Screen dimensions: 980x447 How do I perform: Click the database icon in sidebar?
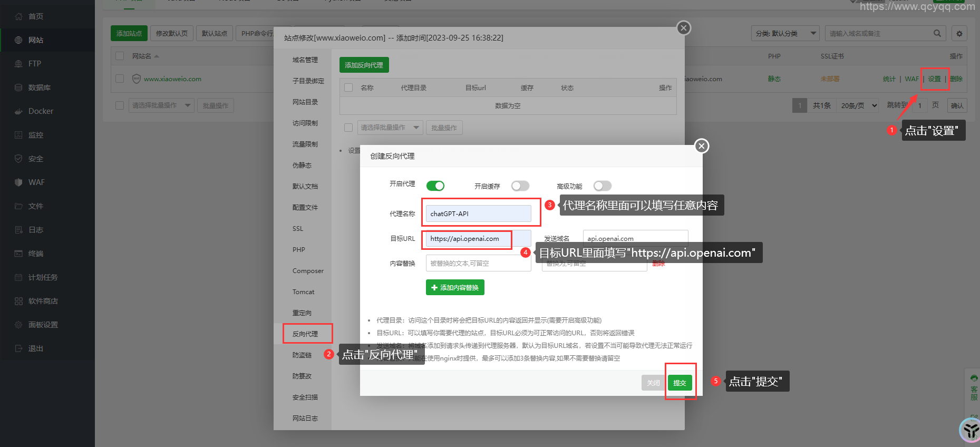(x=18, y=88)
